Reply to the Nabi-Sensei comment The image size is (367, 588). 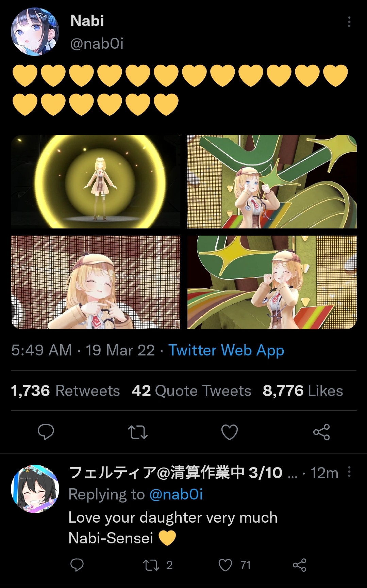(77, 565)
